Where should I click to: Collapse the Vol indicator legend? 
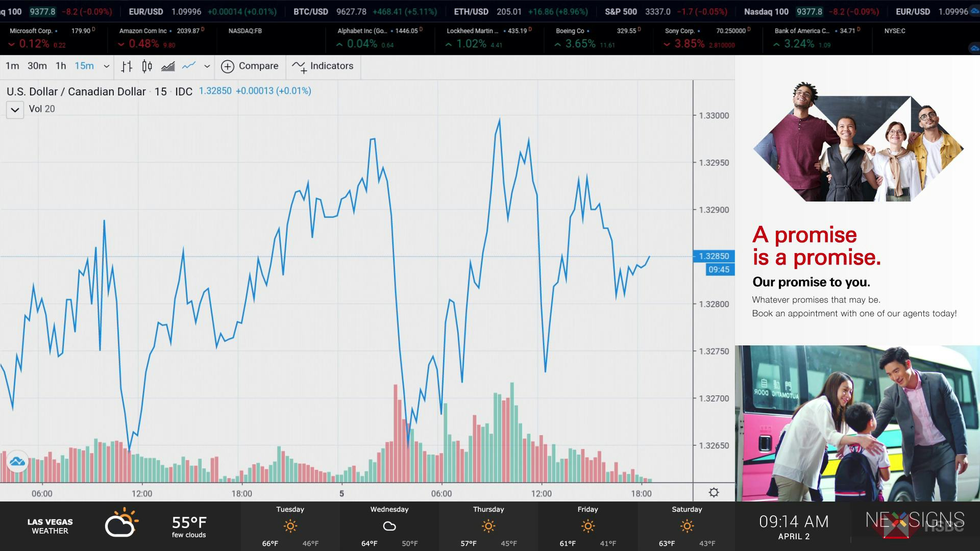tap(15, 110)
